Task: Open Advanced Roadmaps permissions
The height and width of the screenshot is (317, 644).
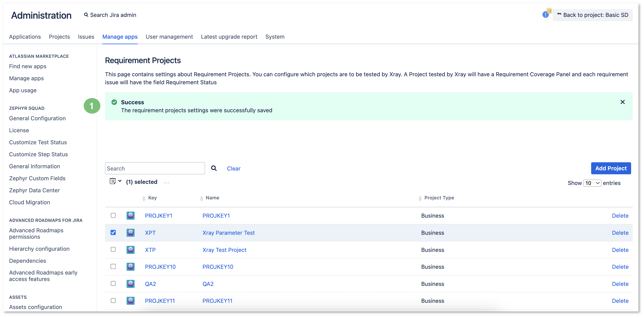Action: point(36,233)
